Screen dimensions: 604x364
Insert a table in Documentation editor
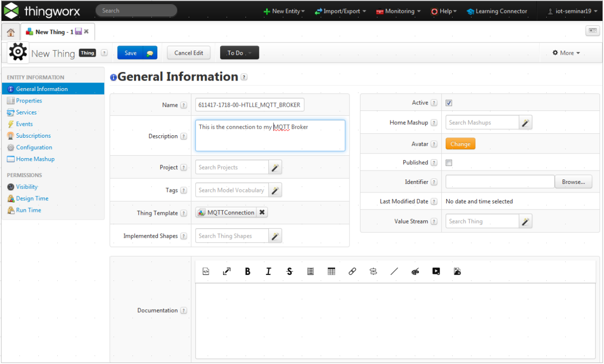pos(331,272)
